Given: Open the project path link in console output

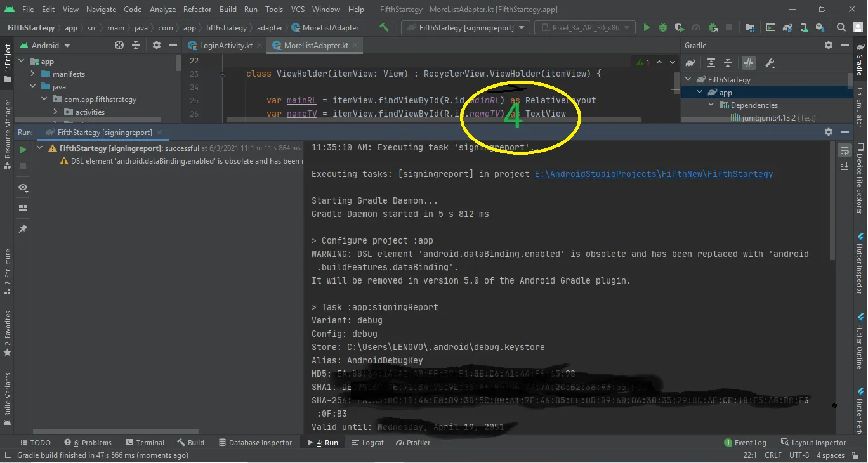Looking at the screenshot, I should click(x=654, y=174).
